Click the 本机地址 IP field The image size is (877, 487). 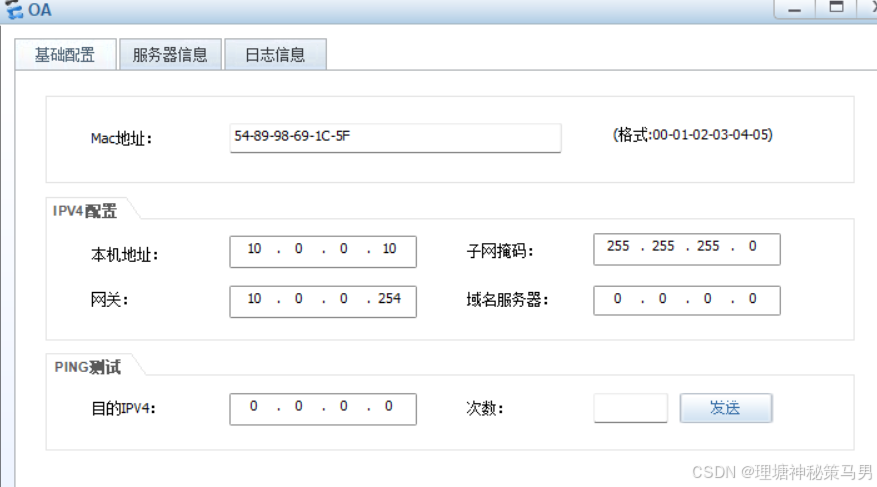tap(323, 252)
